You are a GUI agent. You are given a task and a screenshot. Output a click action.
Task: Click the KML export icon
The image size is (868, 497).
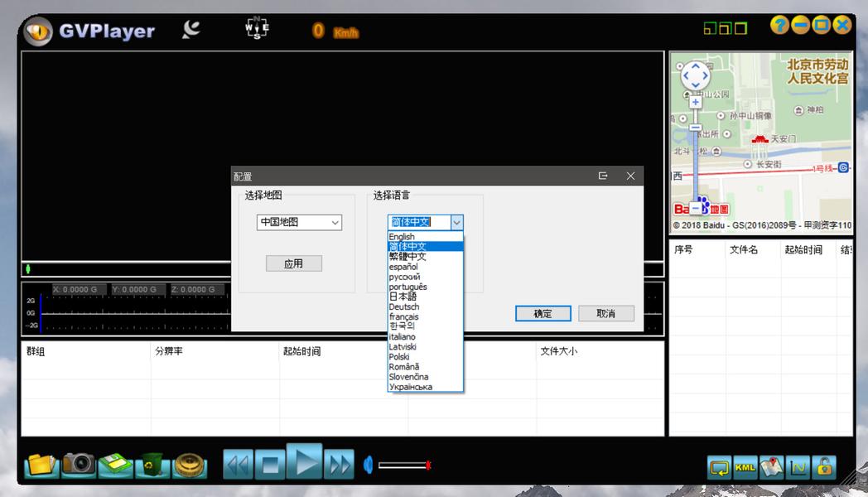pos(745,467)
